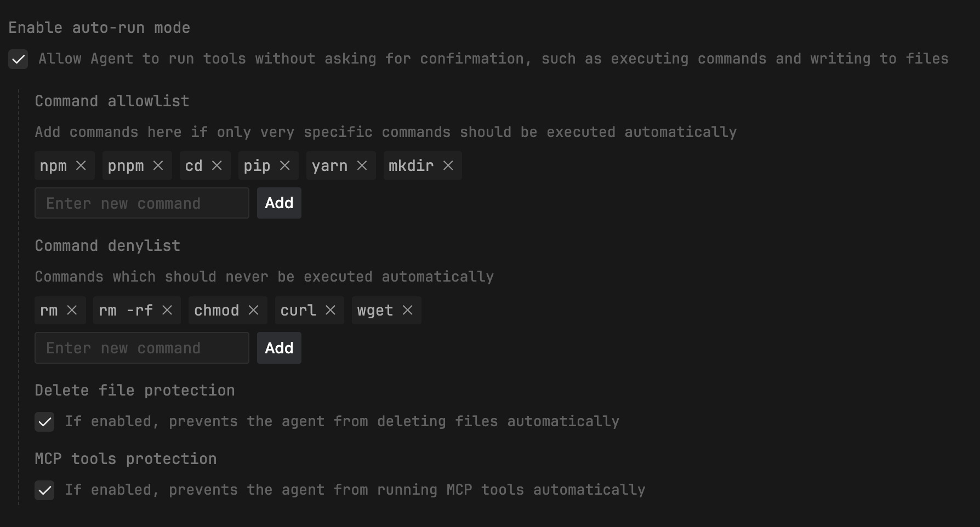The image size is (980, 527).
Task: Delete mkdir from the allowlist
Action: [448, 165]
